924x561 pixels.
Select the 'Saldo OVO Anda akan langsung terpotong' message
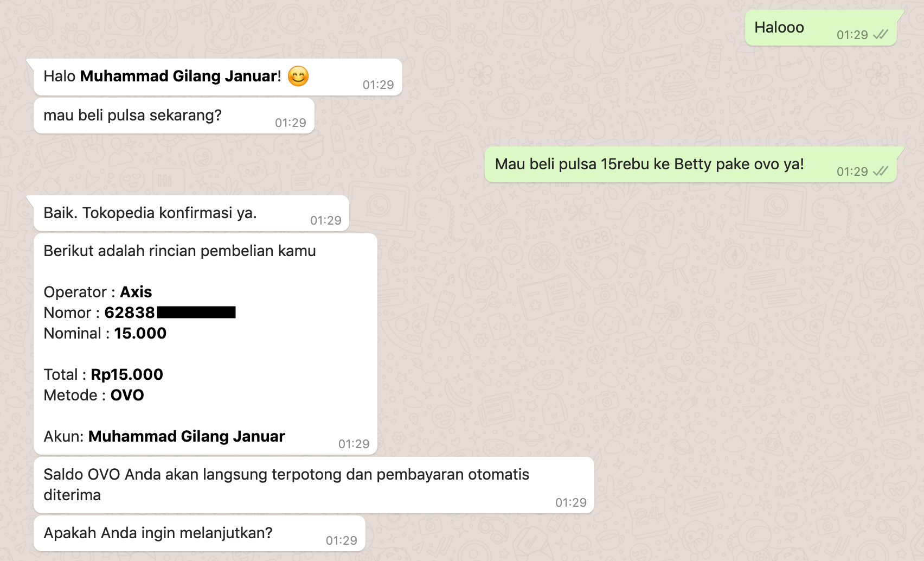pos(314,485)
